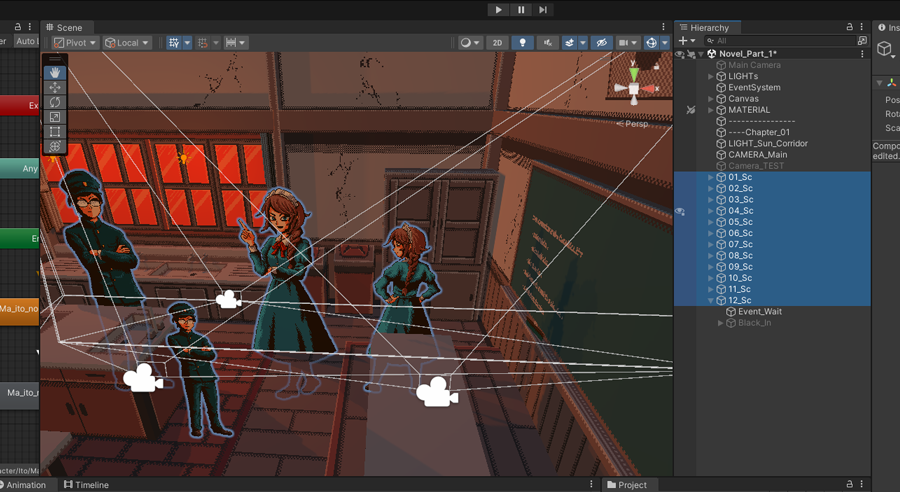Switch to the Timeline tab
Screen dimensions: 900x492
(x=86, y=485)
